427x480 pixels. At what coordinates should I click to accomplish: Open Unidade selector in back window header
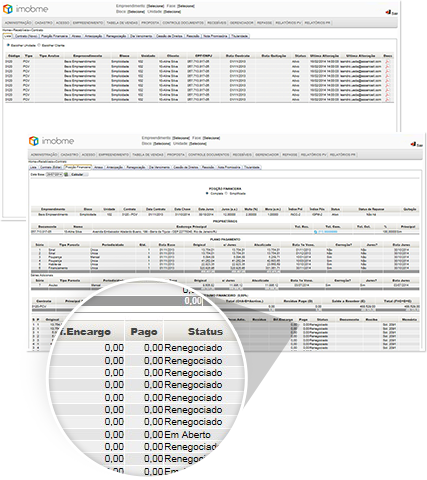click(172, 12)
